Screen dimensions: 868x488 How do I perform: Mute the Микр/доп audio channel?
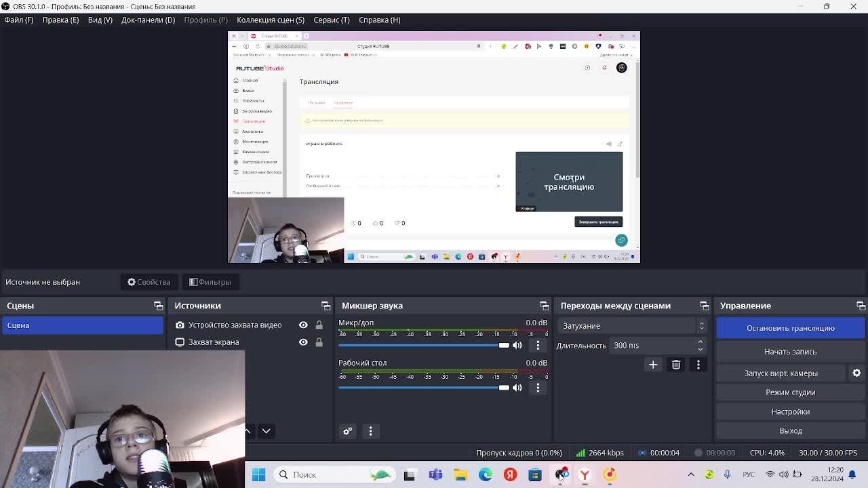(517, 345)
